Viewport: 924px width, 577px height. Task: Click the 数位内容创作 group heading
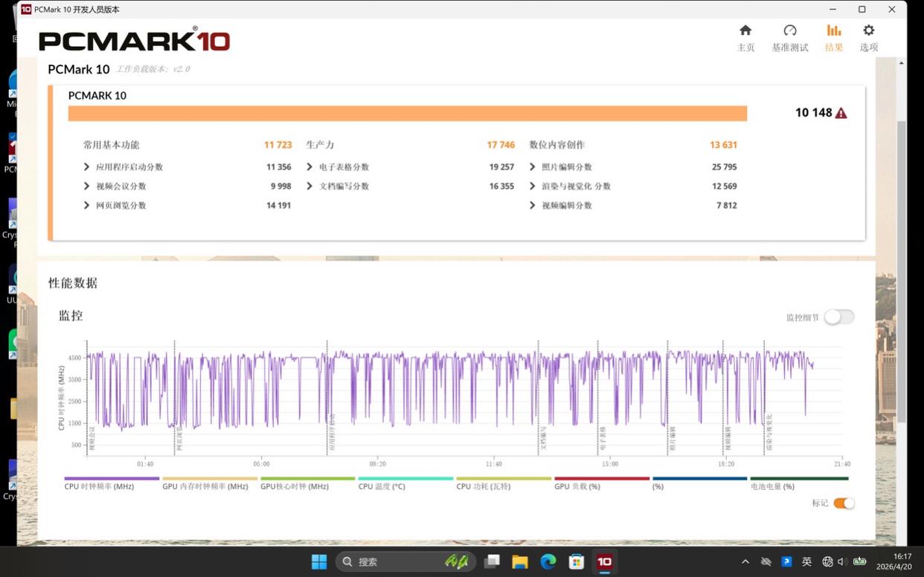tap(557, 145)
